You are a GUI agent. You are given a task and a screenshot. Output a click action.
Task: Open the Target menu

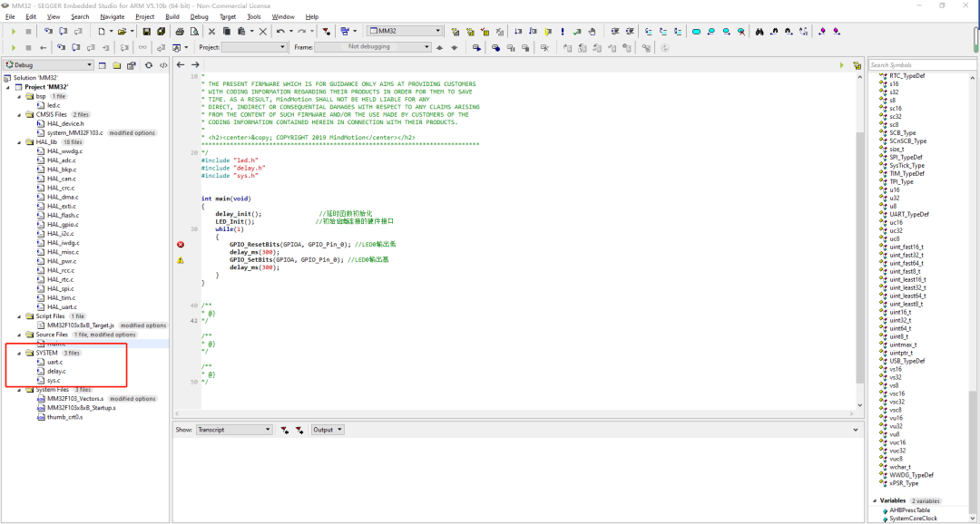(x=228, y=17)
